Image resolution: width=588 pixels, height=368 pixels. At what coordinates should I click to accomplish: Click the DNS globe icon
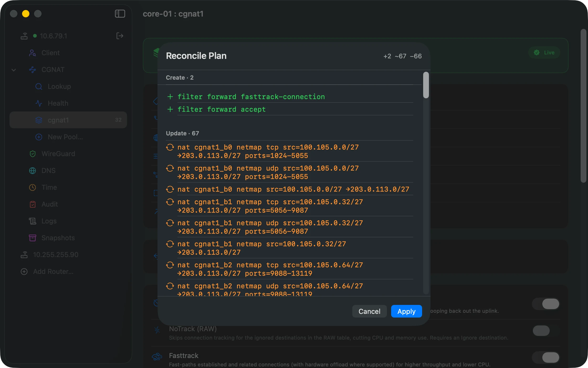coord(33,171)
